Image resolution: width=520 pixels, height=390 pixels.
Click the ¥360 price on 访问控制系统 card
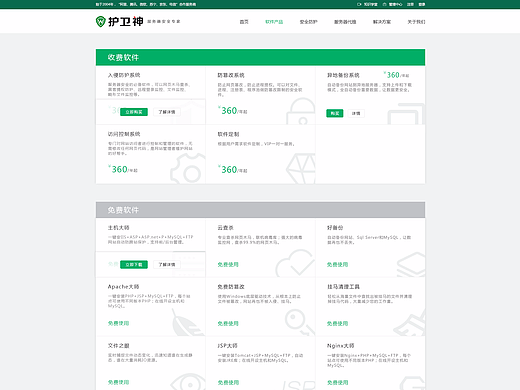pos(123,169)
